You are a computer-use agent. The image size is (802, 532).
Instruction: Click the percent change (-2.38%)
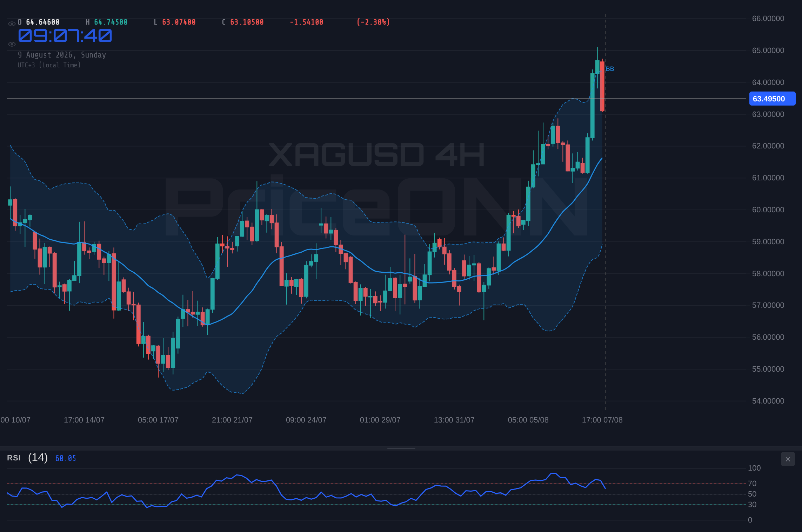[373, 22]
